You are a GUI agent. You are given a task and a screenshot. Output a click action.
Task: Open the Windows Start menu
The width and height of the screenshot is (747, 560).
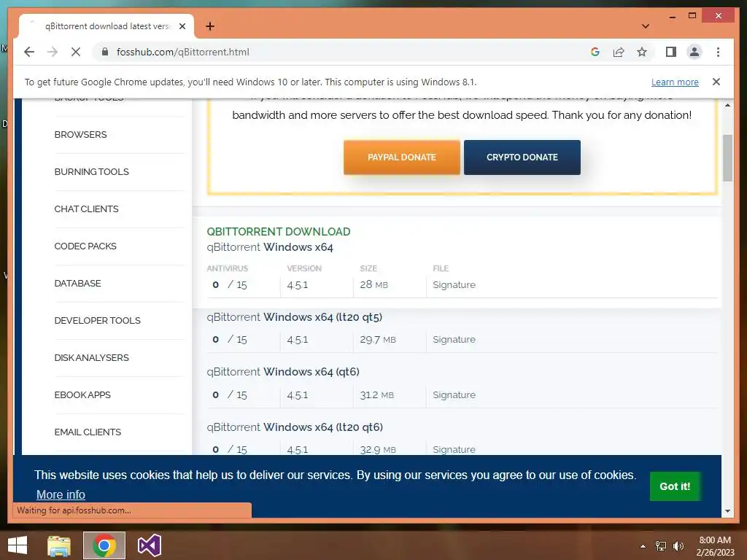click(18, 545)
